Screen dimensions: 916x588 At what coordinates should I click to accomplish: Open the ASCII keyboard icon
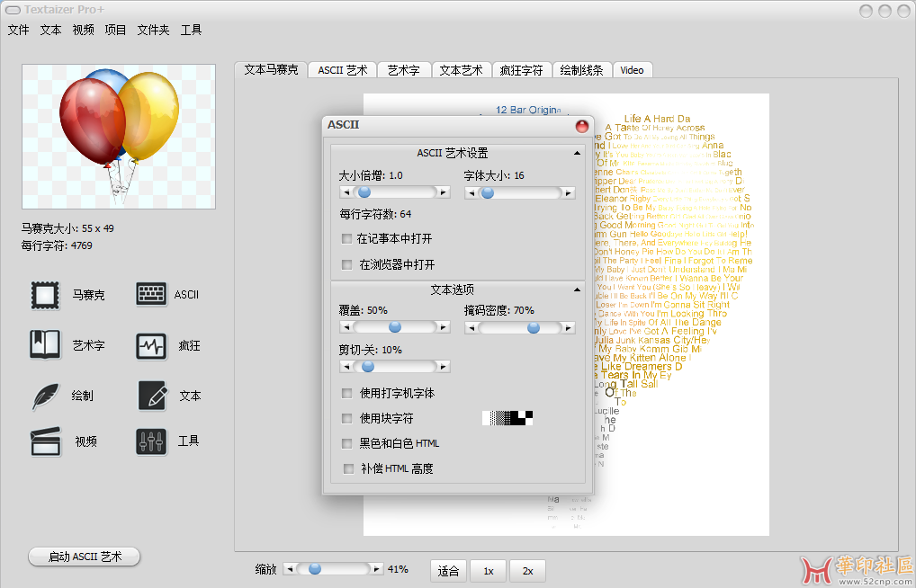pos(151,294)
